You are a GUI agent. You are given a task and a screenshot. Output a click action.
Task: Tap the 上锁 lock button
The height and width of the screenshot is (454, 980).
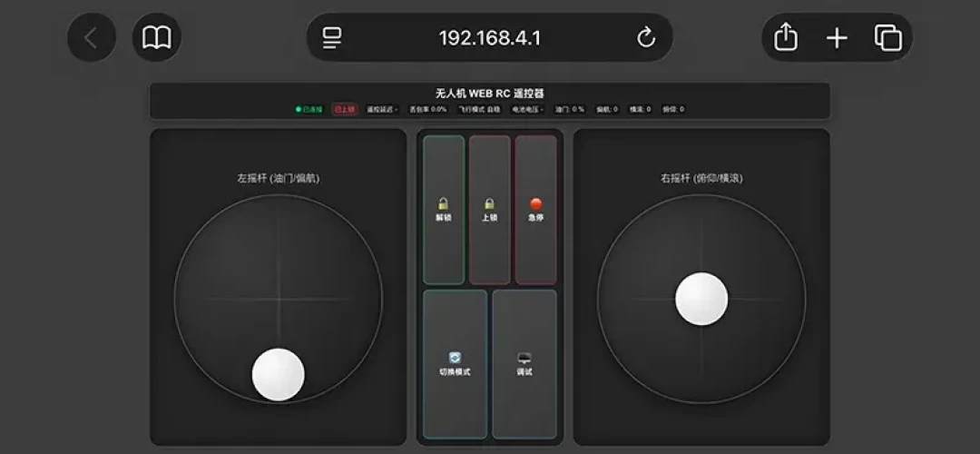(490, 210)
